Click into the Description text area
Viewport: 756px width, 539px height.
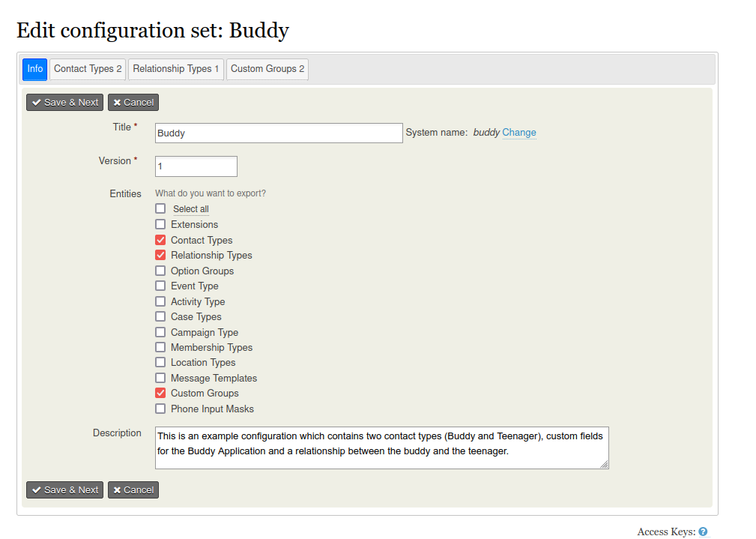pyautogui.click(x=382, y=448)
